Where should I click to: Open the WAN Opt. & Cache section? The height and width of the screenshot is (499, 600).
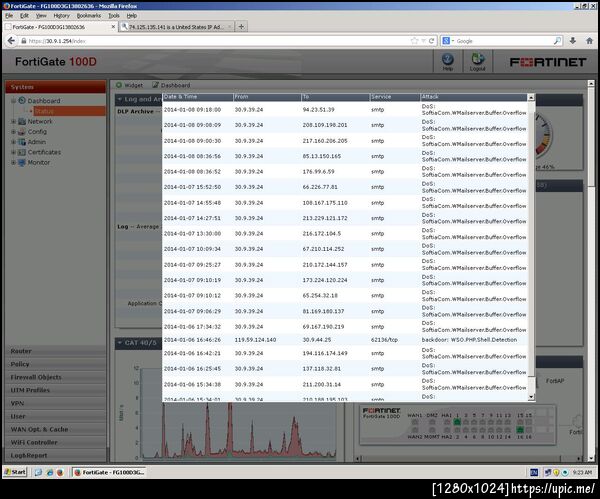(x=55, y=429)
